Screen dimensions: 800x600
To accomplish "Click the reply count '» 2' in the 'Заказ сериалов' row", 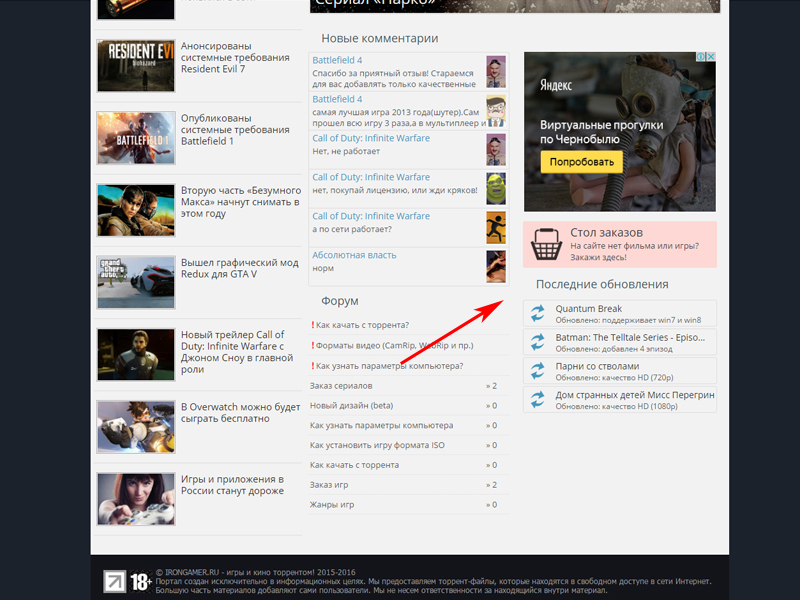I will tap(491, 386).
